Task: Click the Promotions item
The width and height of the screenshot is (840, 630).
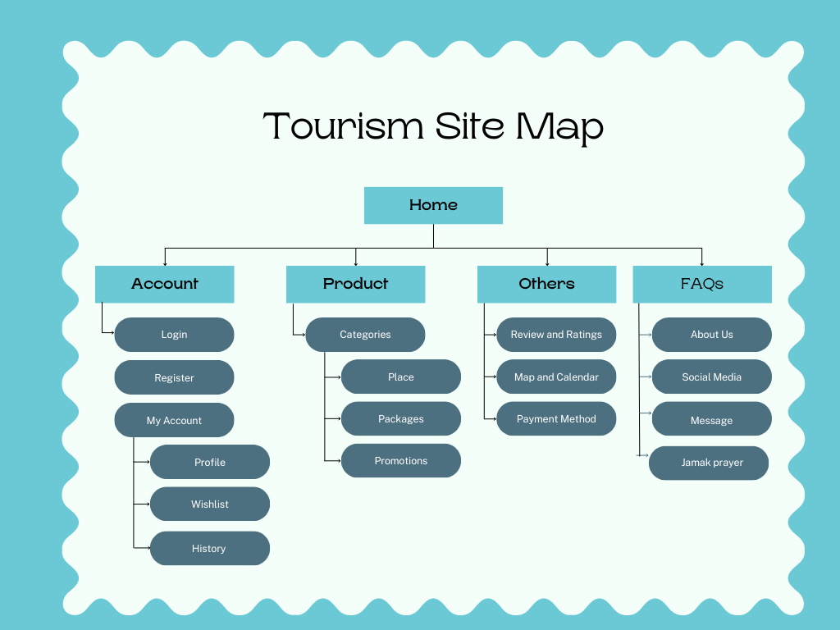Action: (400, 460)
